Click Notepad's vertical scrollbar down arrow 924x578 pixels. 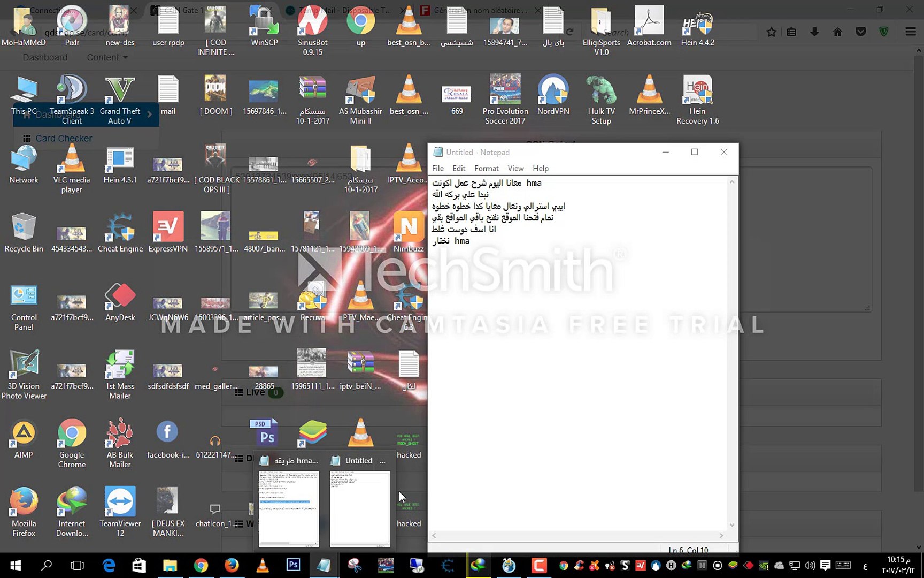732,525
